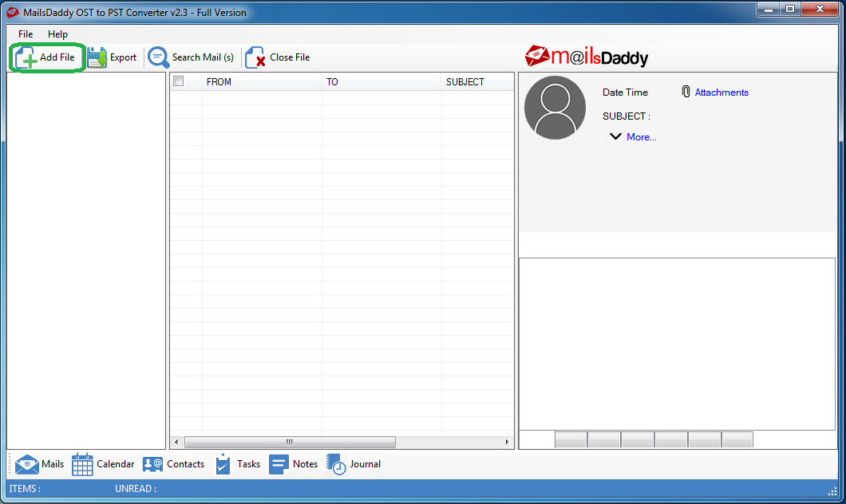Close the MailsDaddy window

click(x=820, y=9)
